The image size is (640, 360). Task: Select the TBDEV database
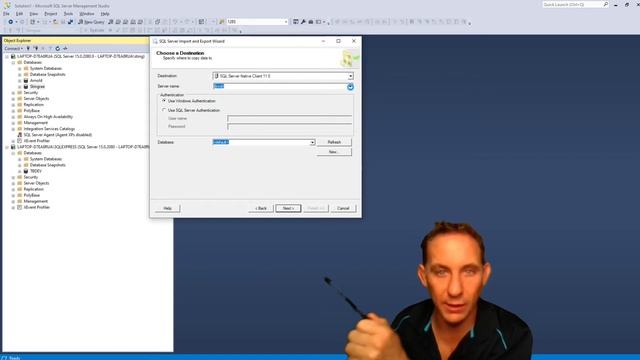coord(36,171)
